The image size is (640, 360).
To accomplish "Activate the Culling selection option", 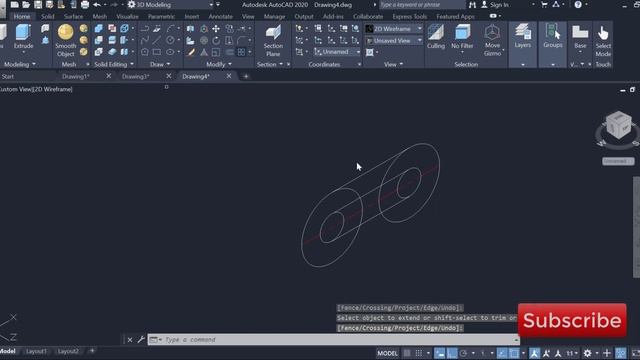I will (x=436, y=37).
